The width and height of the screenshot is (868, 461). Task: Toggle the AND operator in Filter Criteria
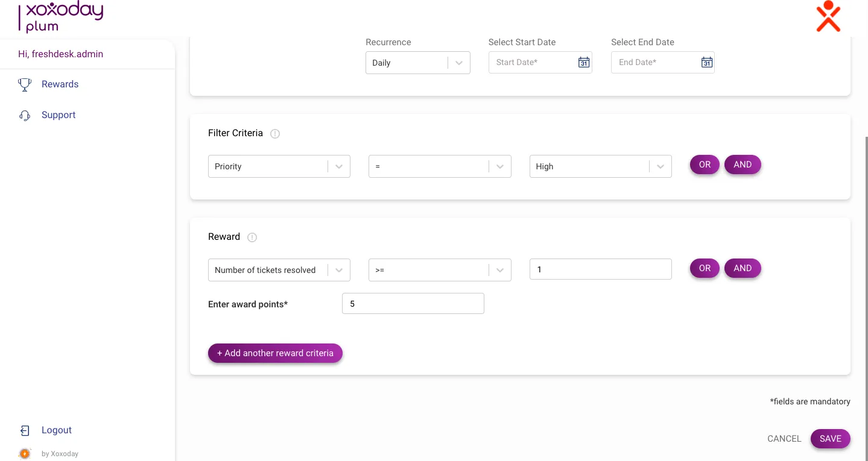(x=743, y=165)
